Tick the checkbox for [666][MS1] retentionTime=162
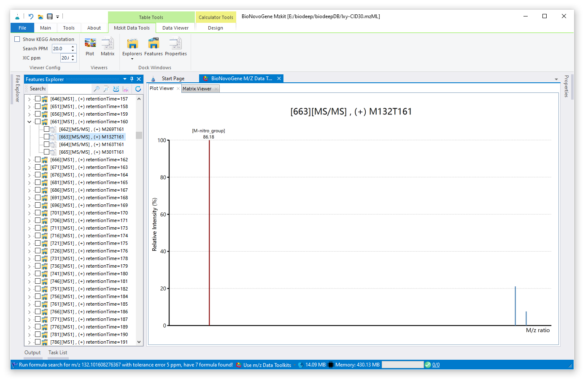The width and height of the screenshot is (588, 380). tap(38, 160)
